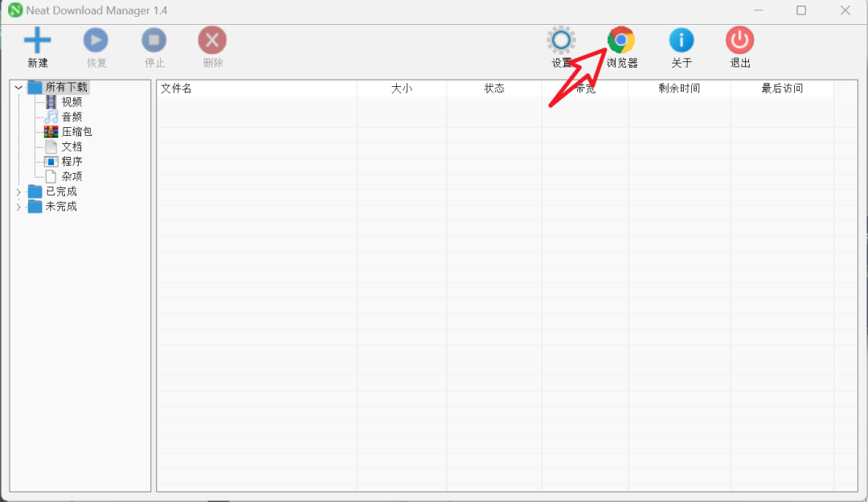Click the Neat Download Manager title logo

click(x=15, y=10)
